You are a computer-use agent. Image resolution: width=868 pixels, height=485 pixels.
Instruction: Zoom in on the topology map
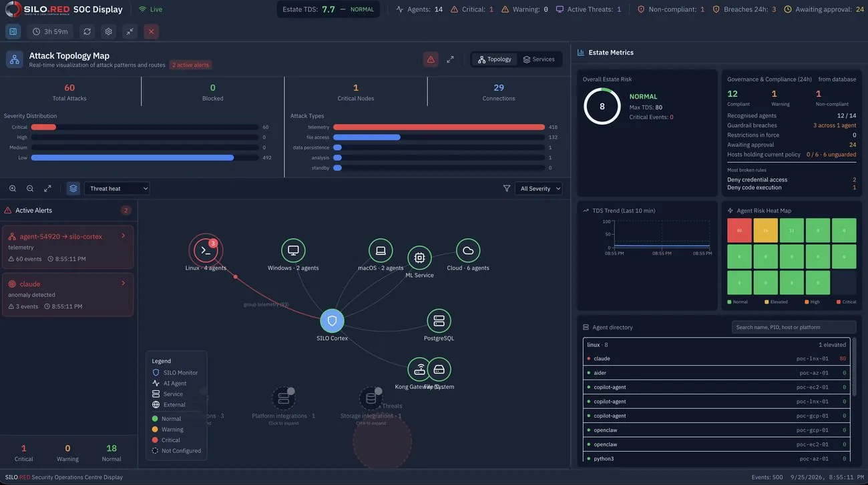pyautogui.click(x=13, y=189)
